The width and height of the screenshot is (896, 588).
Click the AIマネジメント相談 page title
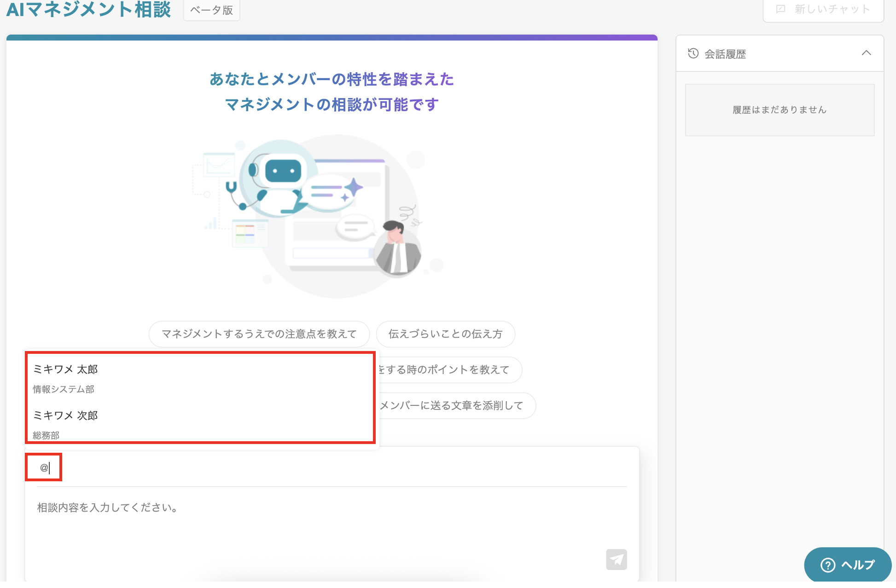(88, 9)
